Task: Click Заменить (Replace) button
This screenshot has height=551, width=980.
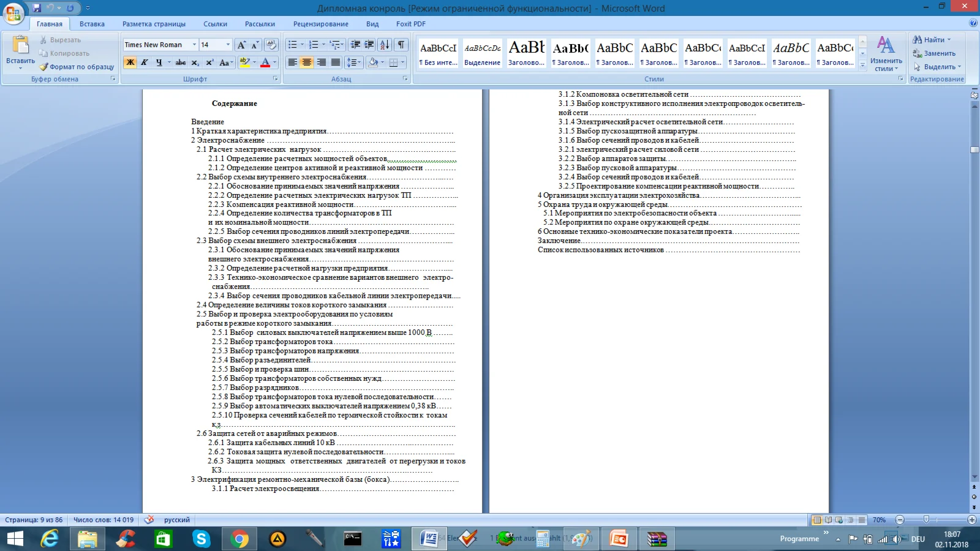Action: click(934, 53)
